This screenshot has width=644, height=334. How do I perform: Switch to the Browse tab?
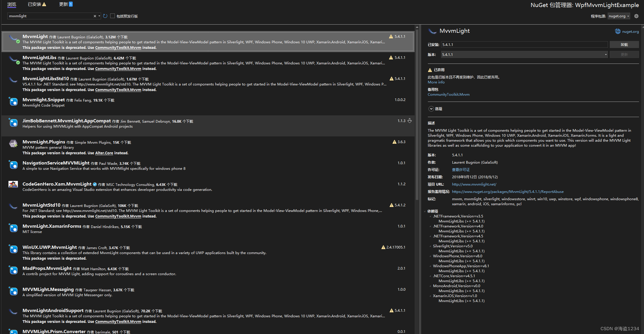12,4
